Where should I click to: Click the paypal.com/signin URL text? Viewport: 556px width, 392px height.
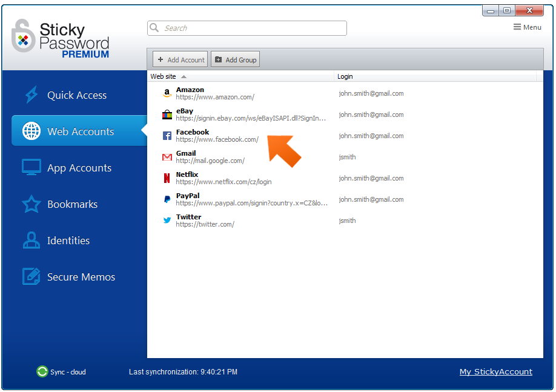click(252, 203)
